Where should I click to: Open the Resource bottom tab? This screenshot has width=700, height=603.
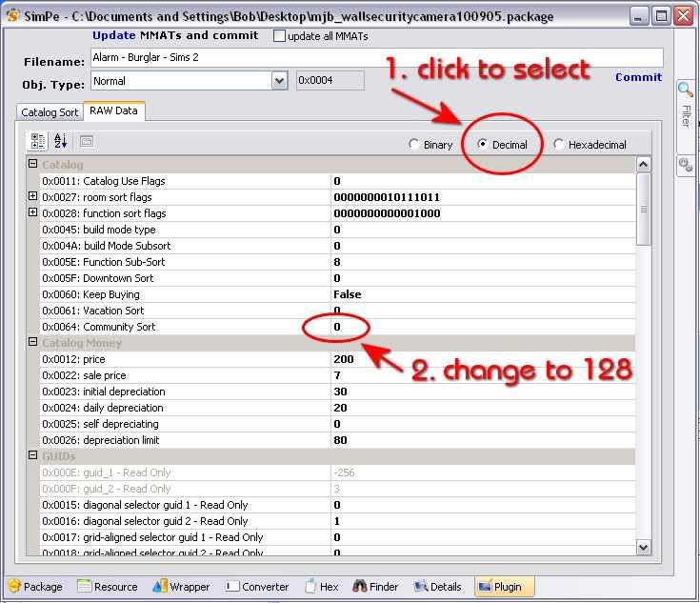pyautogui.click(x=107, y=587)
